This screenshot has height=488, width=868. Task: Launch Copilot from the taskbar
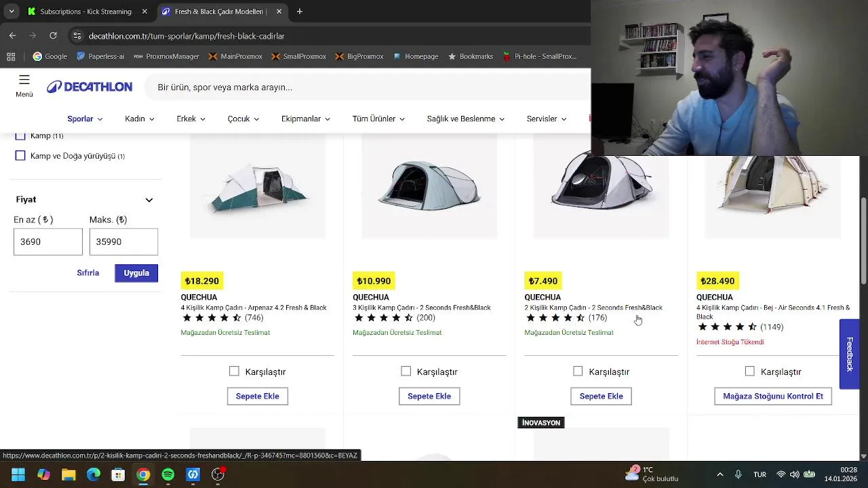click(43, 474)
